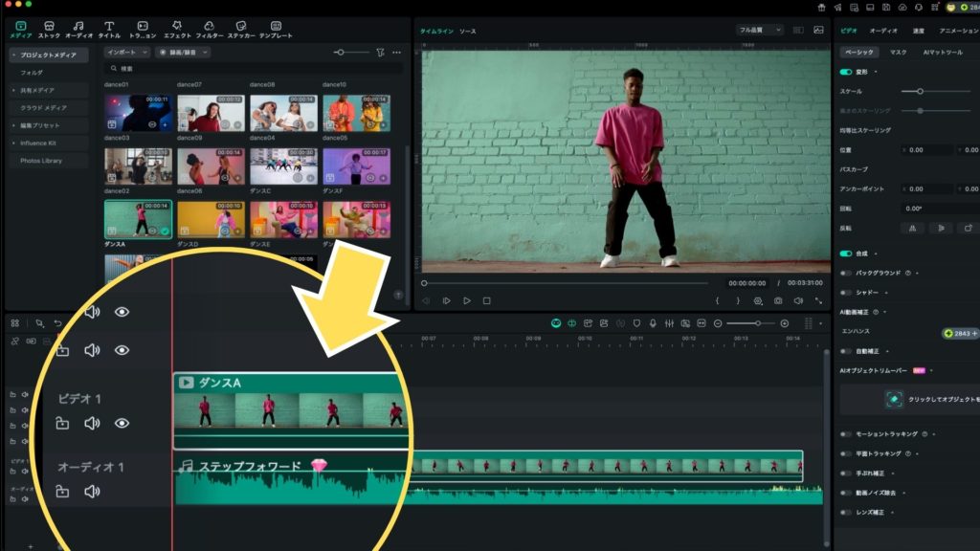Click the snapshot camera icon under preview

[778, 300]
